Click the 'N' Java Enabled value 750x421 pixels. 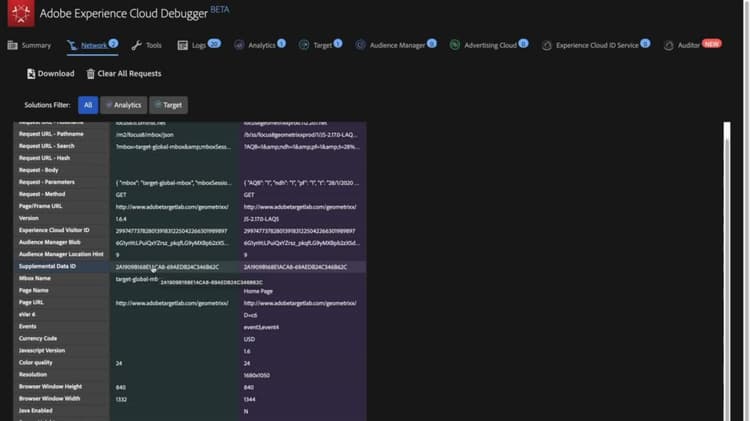(246, 411)
